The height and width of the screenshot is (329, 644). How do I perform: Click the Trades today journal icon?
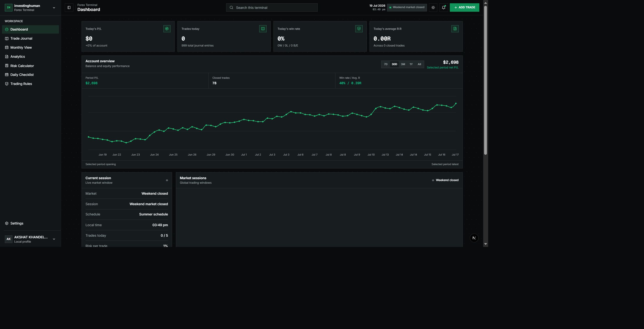pos(263,29)
